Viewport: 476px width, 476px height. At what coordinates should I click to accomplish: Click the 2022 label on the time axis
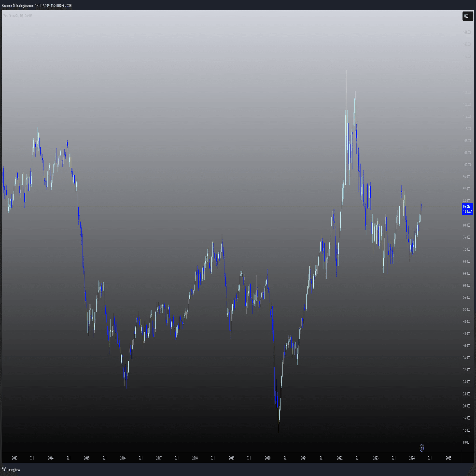click(340, 458)
